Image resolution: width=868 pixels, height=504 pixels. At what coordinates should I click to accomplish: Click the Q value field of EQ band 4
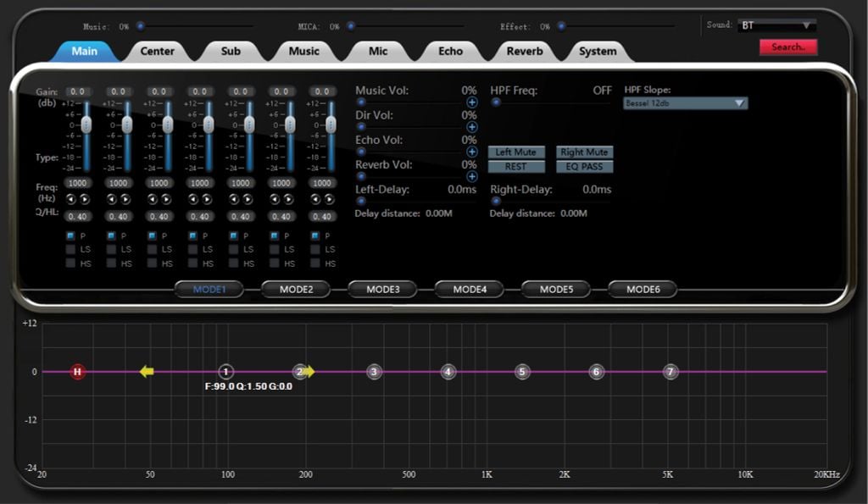200,216
